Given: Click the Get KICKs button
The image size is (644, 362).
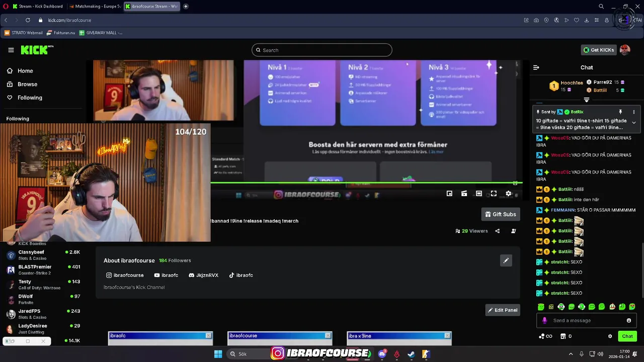Looking at the screenshot, I should [599, 50].
